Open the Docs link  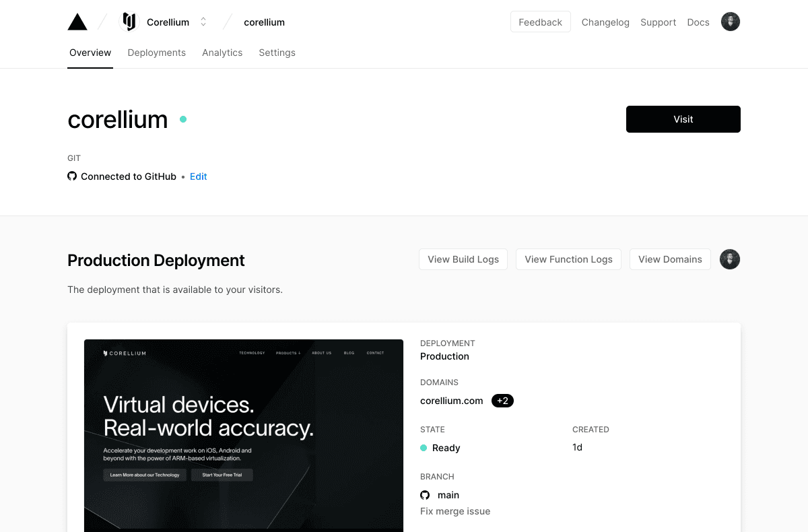pos(698,22)
